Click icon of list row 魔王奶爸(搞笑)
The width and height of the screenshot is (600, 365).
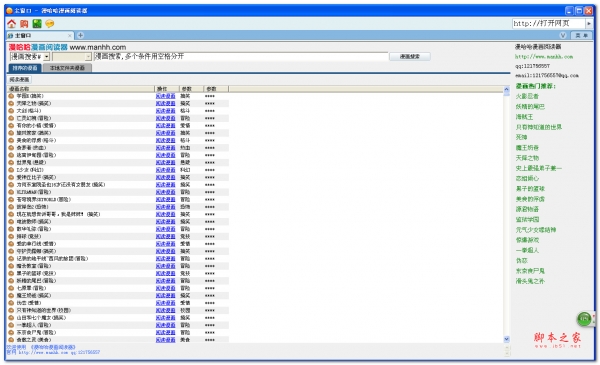pos(11,295)
